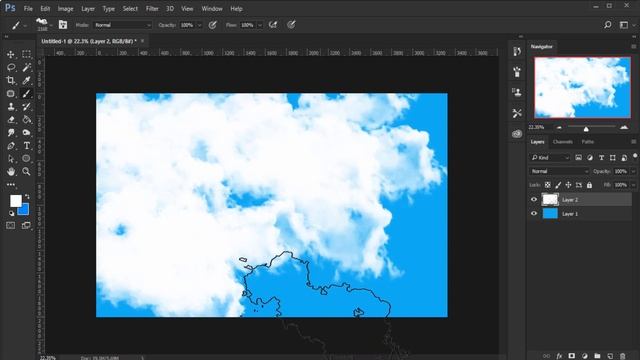Open the brush Flow dropdown arrow

pos(260,25)
